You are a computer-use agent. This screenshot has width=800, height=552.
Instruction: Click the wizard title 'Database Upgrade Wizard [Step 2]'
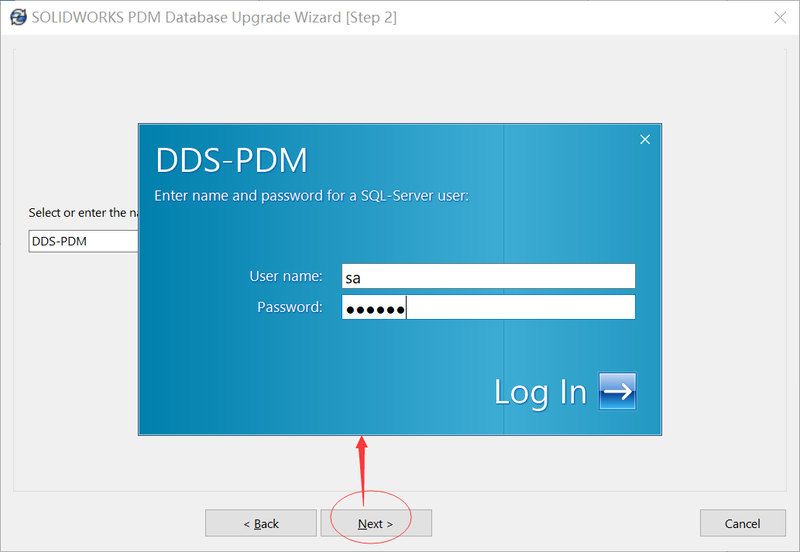281,17
